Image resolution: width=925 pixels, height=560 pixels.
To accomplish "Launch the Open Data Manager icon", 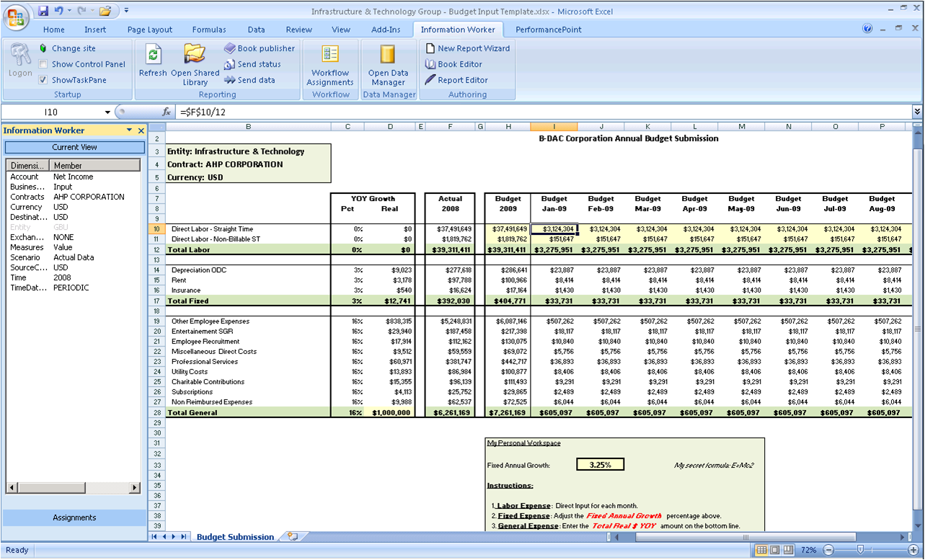I will pos(388,55).
